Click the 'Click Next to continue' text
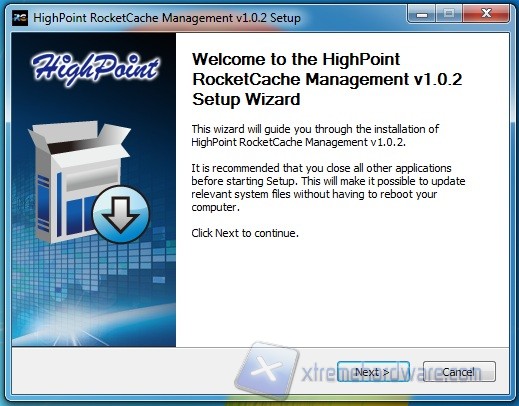The height and width of the screenshot is (406, 519). pyautogui.click(x=245, y=233)
